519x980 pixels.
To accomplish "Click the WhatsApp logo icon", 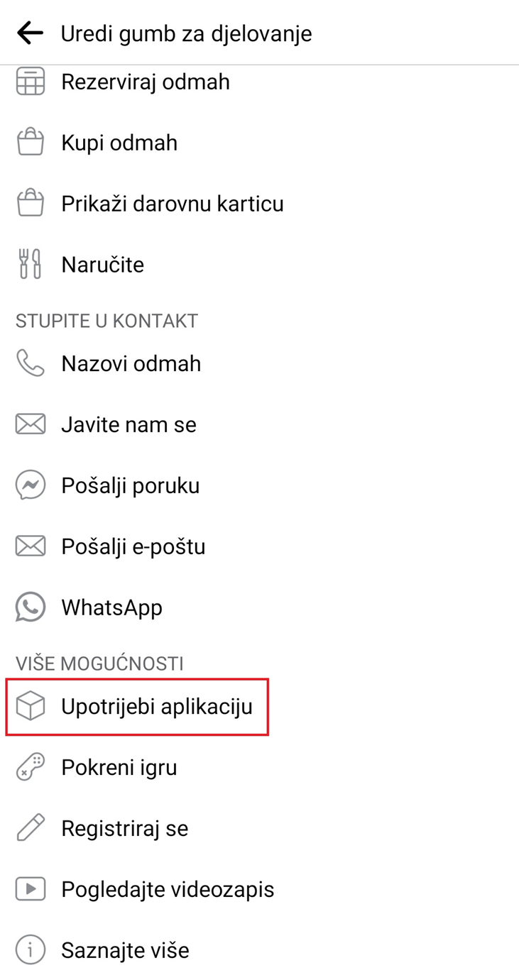I will [31, 607].
